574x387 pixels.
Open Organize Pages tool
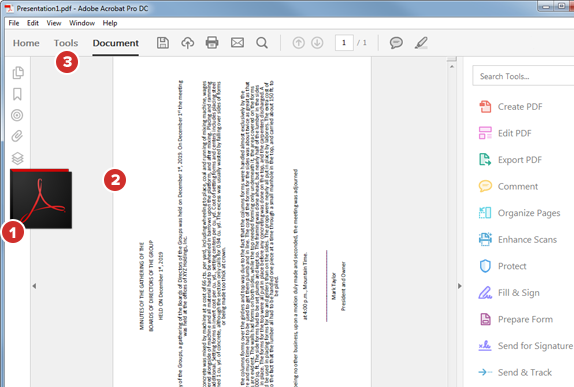pyautogui.click(x=519, y=213)
